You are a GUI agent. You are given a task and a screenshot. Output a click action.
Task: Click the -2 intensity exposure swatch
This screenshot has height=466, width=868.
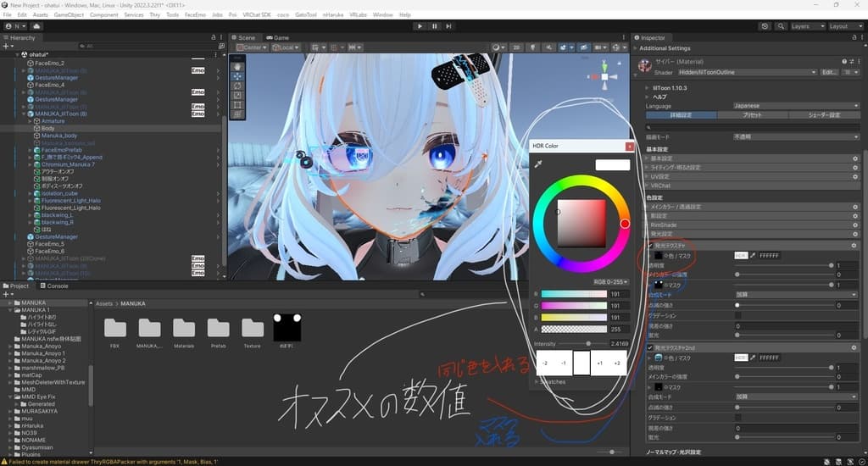[x=545, y=363]
